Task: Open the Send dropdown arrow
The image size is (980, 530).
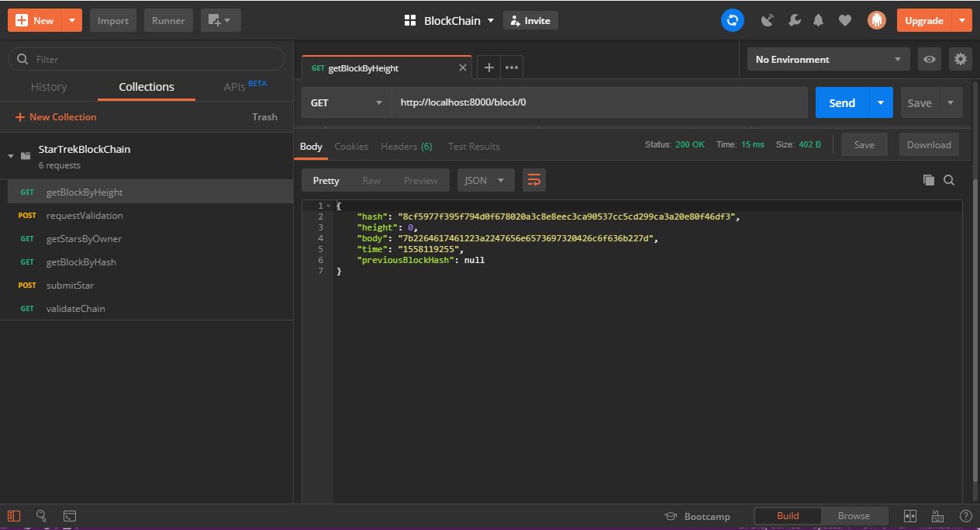Action: (881, 102)
